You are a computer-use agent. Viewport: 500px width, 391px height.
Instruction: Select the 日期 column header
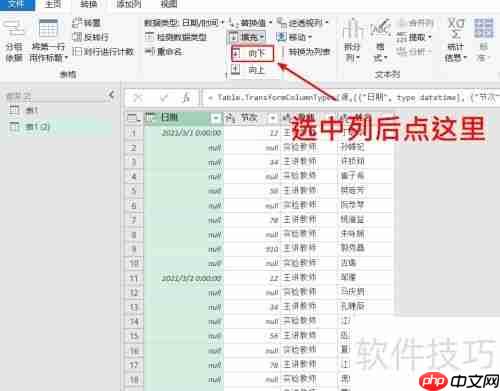pyautogui.click(x=184, y=117)
